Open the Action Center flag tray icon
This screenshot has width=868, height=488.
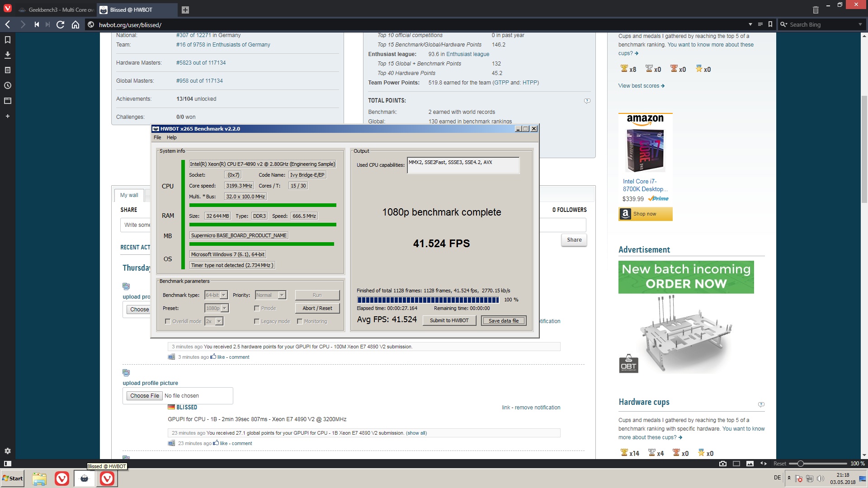tap(799, 478)
